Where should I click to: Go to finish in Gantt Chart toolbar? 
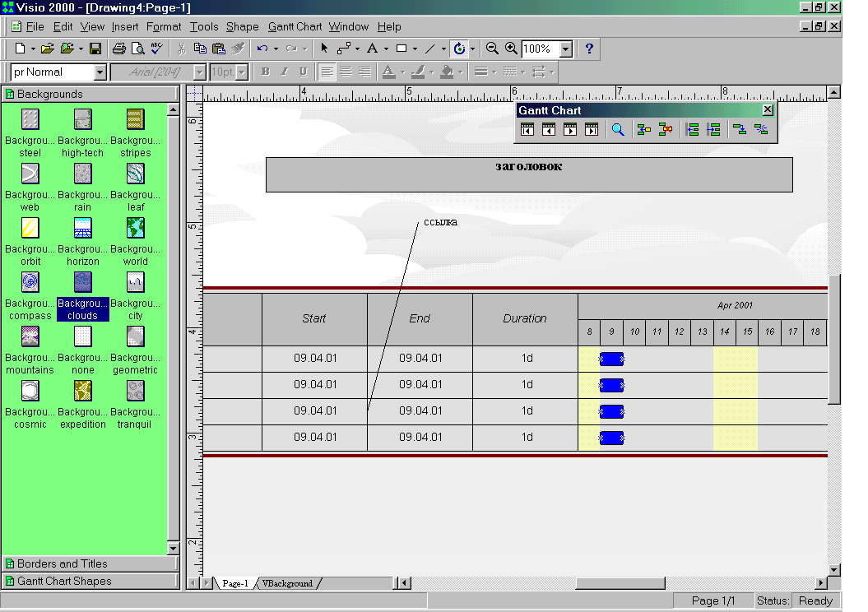pyautogui.click(x=592, y=129)
